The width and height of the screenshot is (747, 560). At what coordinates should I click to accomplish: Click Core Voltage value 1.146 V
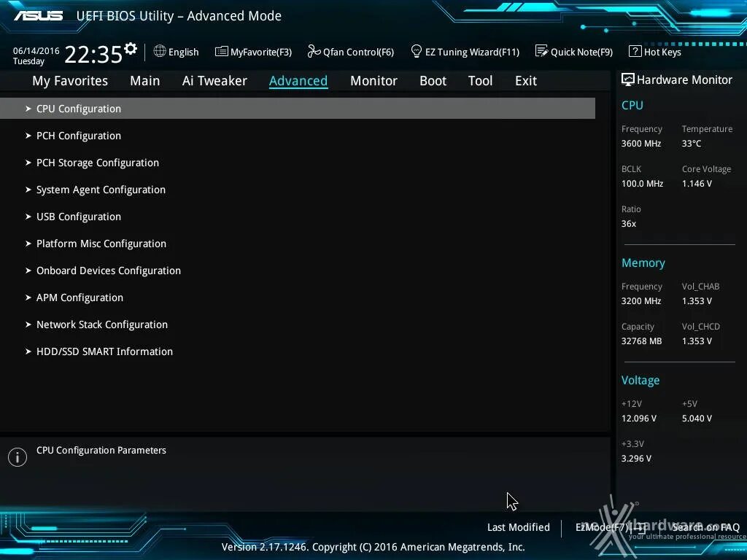(697, 183)
